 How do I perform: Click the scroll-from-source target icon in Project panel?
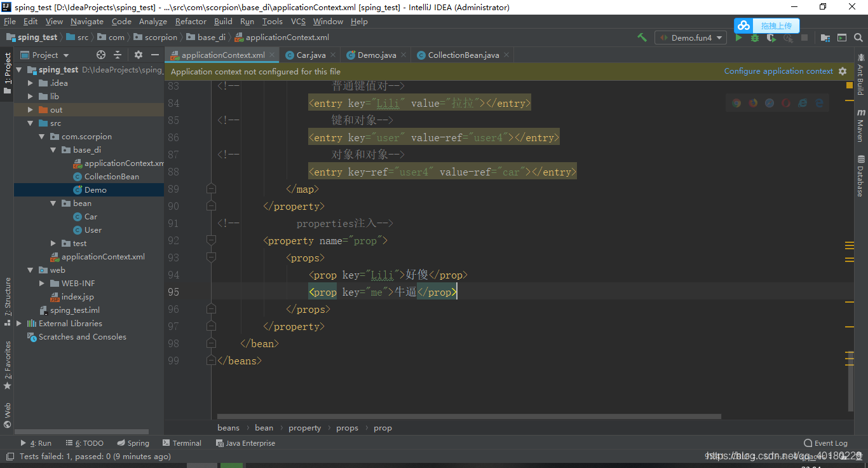click(100, 55)
